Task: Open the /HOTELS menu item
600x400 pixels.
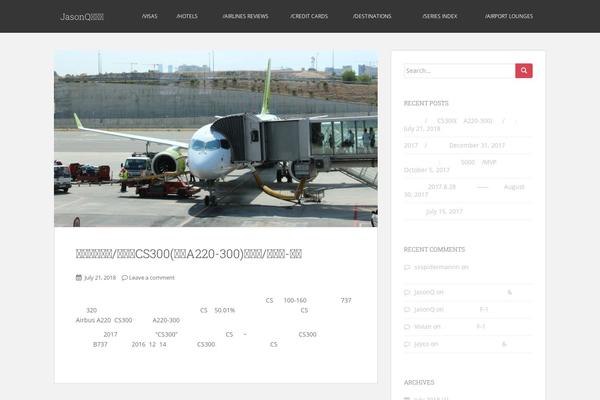Action: (x=187, y=16)
